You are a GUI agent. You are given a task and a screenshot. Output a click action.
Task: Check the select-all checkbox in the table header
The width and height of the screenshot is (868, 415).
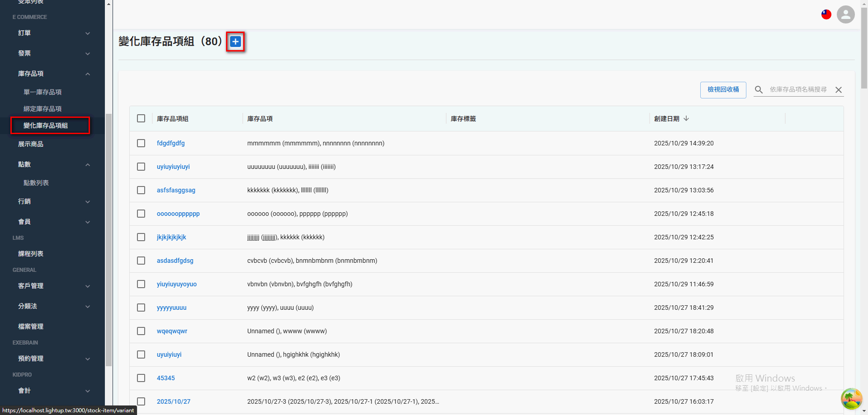point(141,118)
